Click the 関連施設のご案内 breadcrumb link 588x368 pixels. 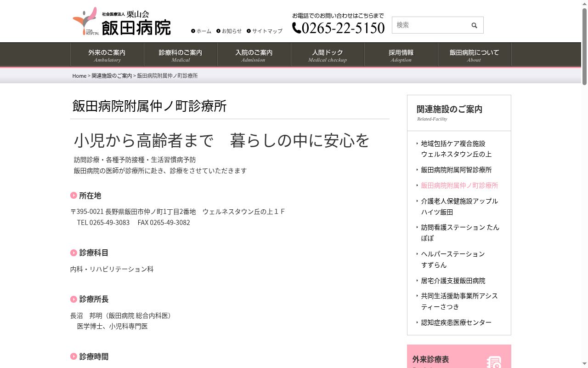112,76
